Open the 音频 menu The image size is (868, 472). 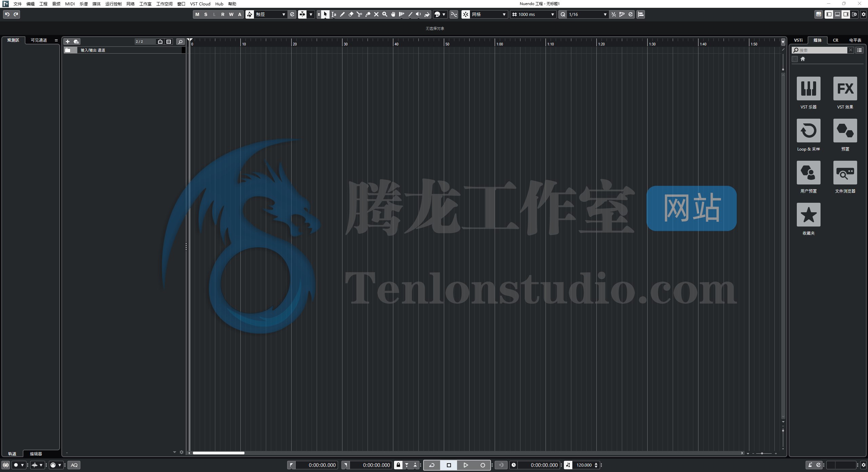(56, 4)
